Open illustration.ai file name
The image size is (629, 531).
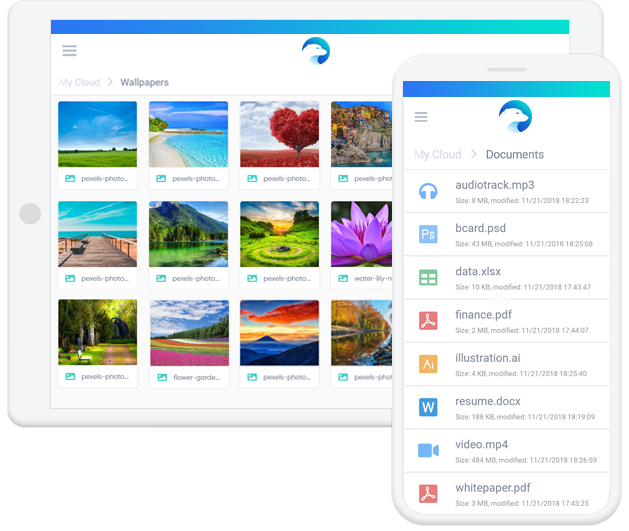tap(488, 358)
